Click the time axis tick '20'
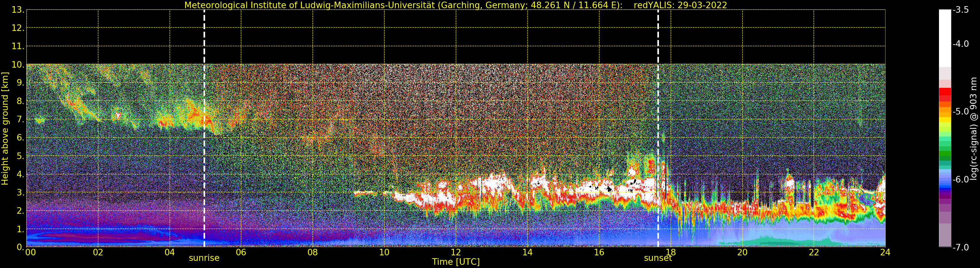This screenshot has width=980, height=268. pyautogui.click(x=742, y=252)
